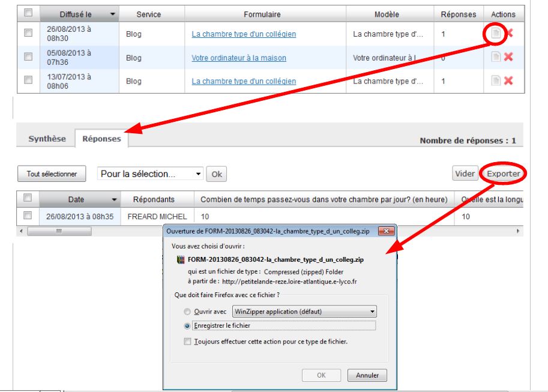
Task: Sort by 'Diffusé le' column arrow
Action: pyautogui.click(x=113, y=14)
